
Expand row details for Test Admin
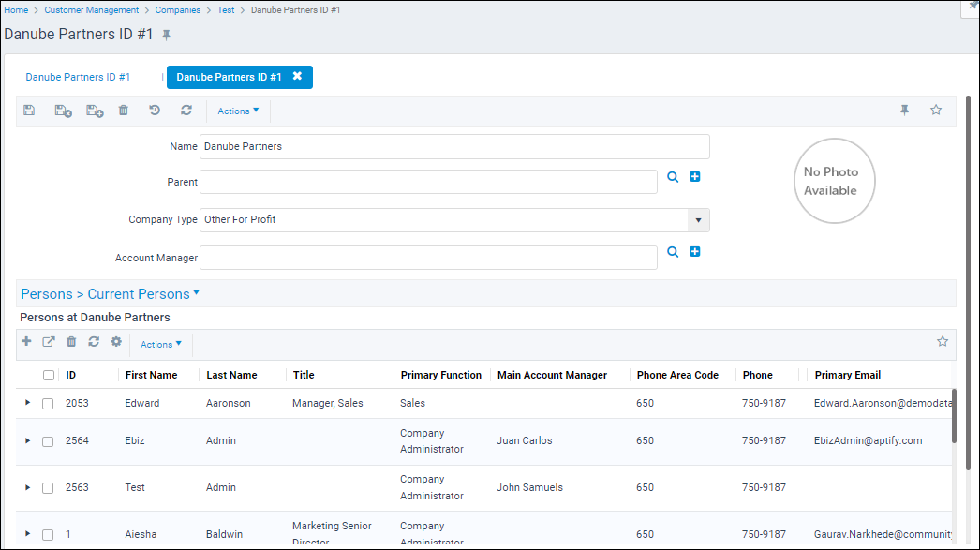[28, 487]
